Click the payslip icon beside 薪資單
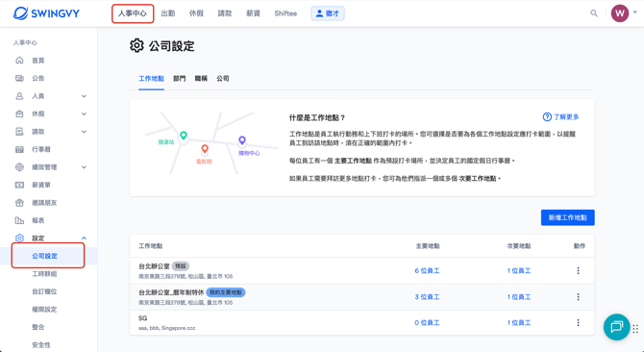The image size is (644, 352). click(x=19, y=185)
